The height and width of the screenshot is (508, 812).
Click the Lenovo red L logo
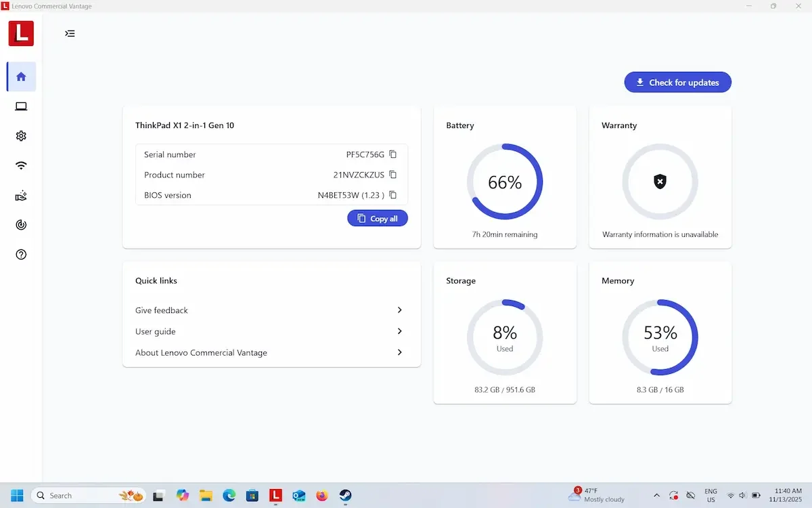tap(21, 33)
